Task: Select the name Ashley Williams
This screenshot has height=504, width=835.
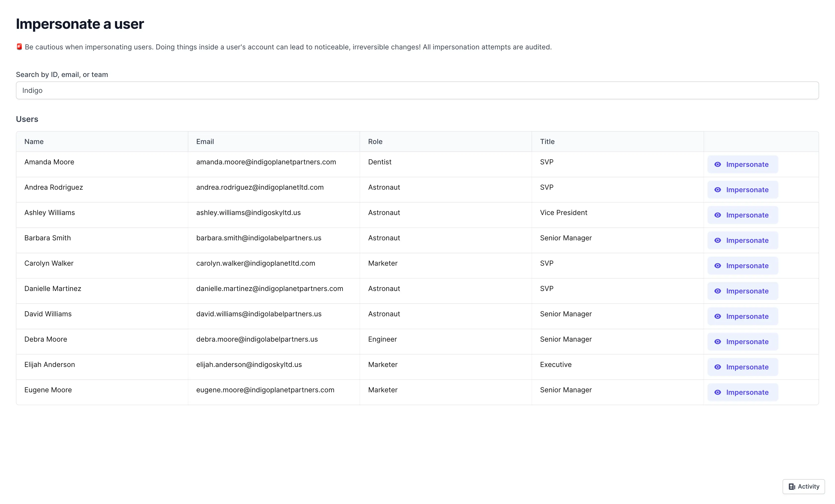Action: tap(49, 213)
